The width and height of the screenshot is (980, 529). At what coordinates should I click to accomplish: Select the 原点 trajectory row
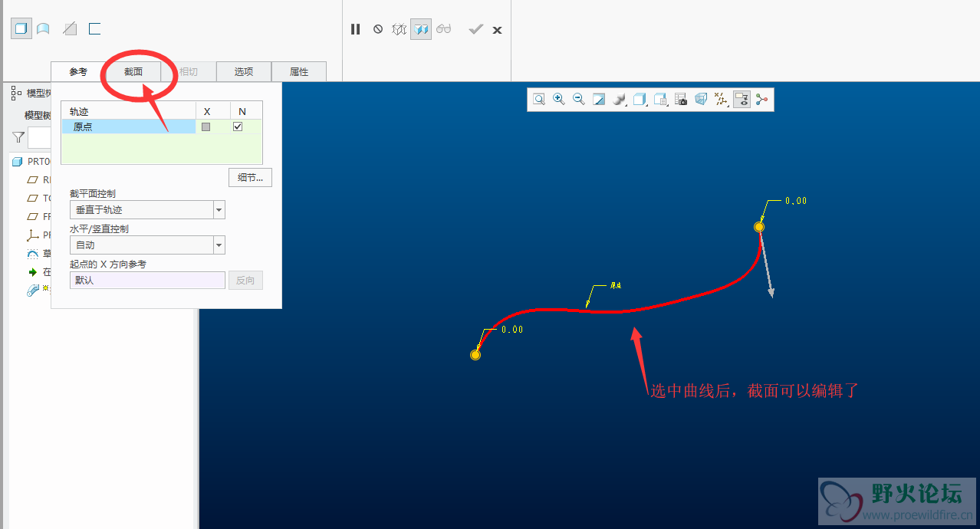click(x=128, y=127)
